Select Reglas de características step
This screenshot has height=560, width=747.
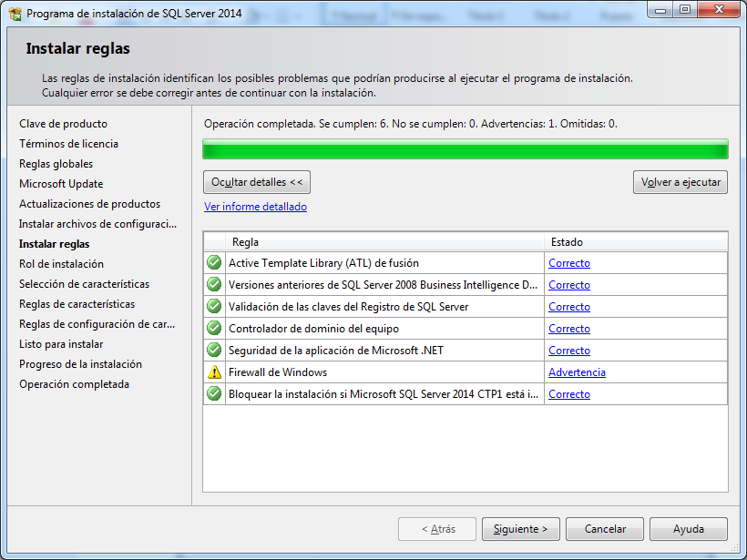coord(77,304)
